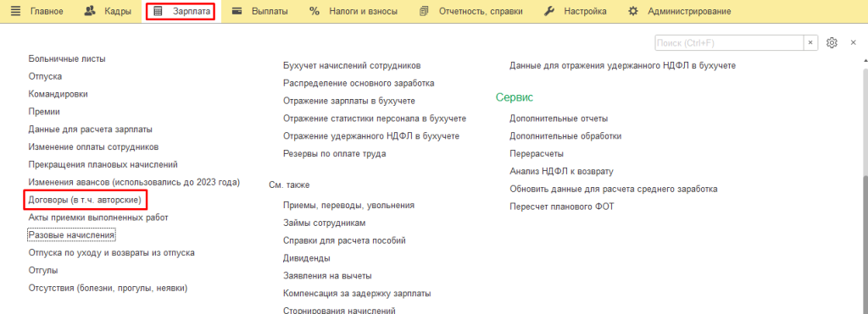Open Отпуска list
Image resolution: width=868 pixels, height=314 pixels.
click(45, 76)
